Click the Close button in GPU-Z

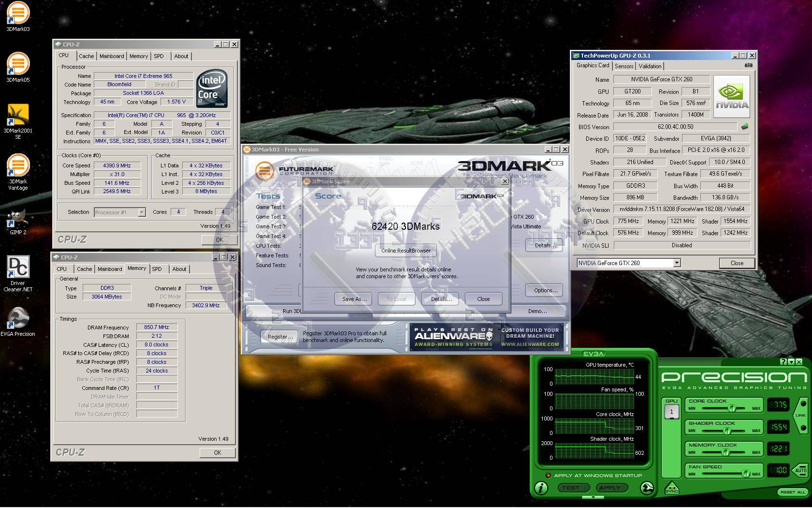click(737, 263)
